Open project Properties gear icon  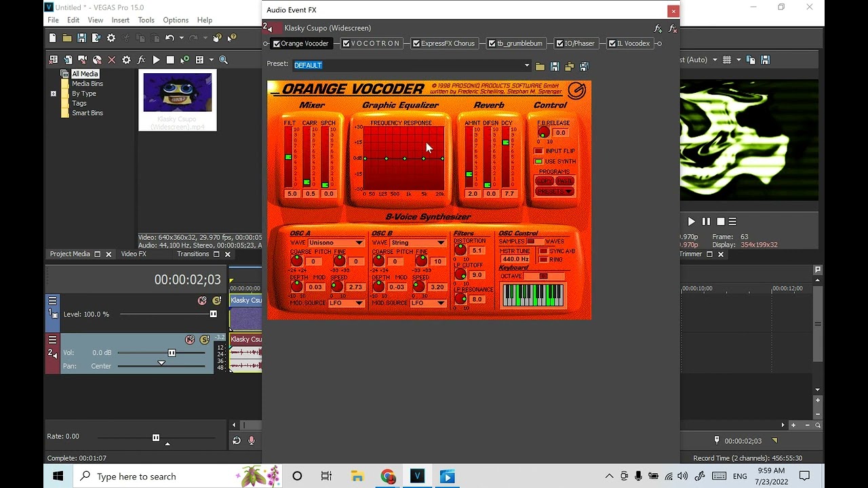tap(111, 39)
